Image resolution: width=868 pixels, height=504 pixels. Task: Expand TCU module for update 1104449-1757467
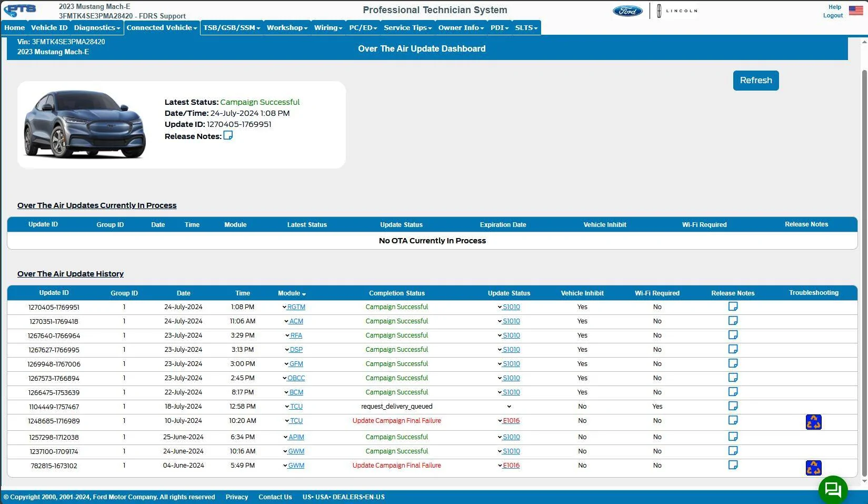(x=294, y=407)
